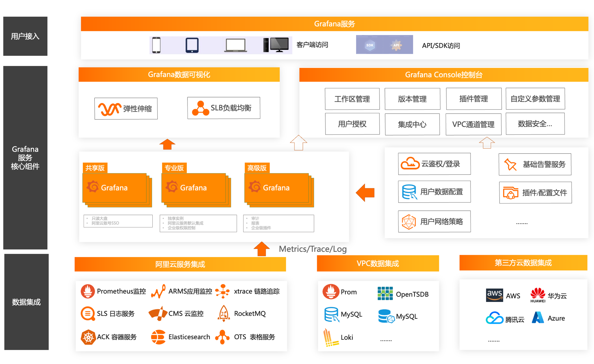Click the 阿里云服务集成 header
Image resolution: width=594 pixels, height=364 pixels.
[x=180, y=264]
